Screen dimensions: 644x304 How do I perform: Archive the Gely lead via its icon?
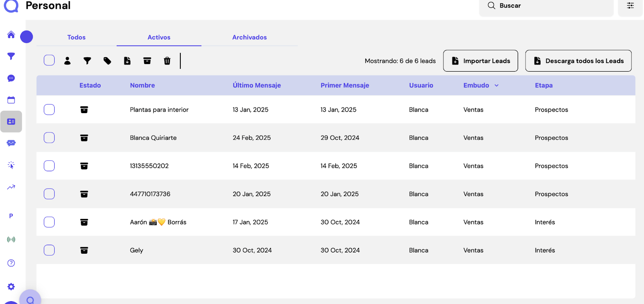tap(84, 250)
